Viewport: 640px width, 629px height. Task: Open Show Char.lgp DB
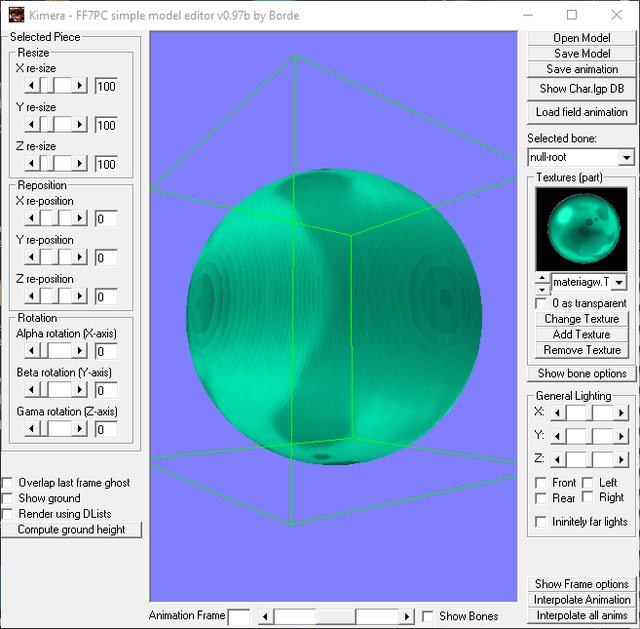coord(582,89)
